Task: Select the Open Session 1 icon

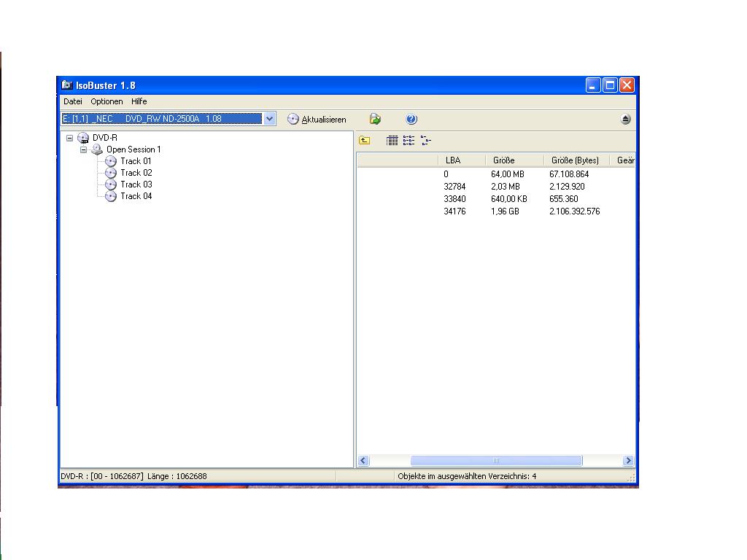Action: [x=97, y=149]
